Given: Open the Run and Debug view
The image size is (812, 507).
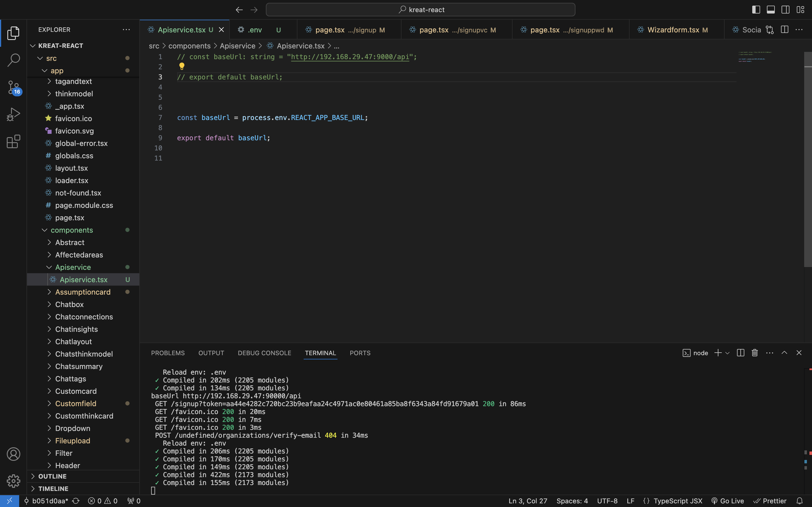Looking at the screenshot, I should [14, 114].
